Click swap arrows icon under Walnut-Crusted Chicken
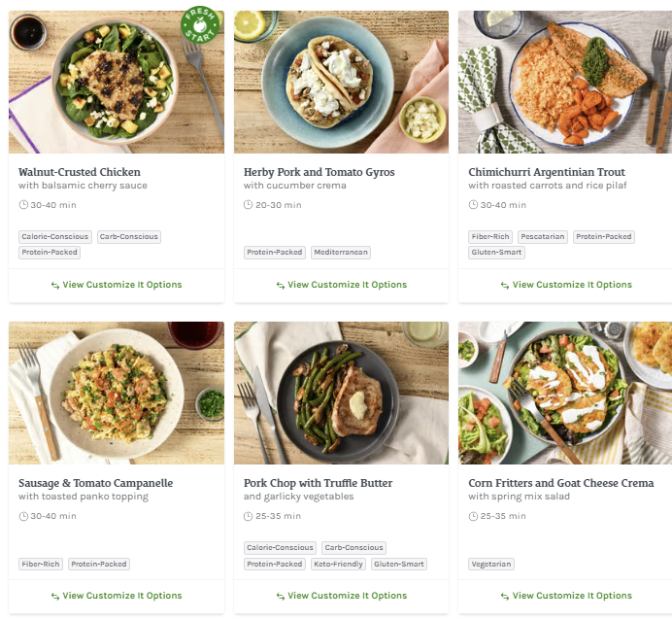 pos(55,286)
